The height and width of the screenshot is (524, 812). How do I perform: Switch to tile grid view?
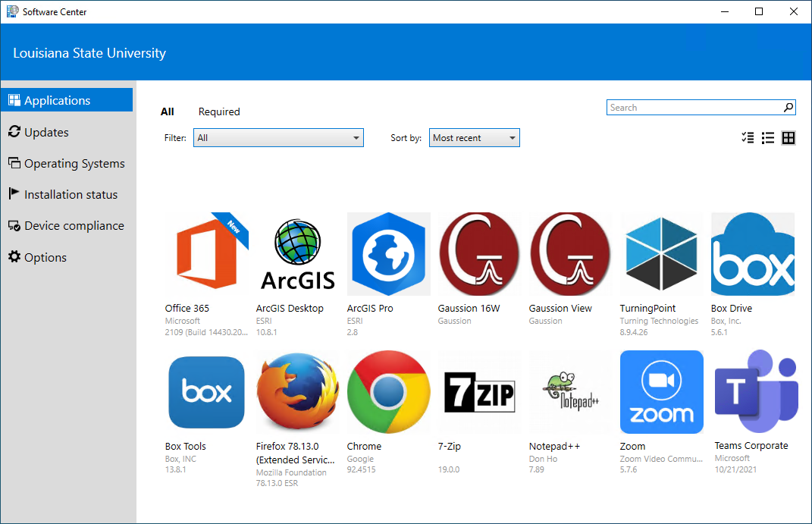[x=788, y=138]
